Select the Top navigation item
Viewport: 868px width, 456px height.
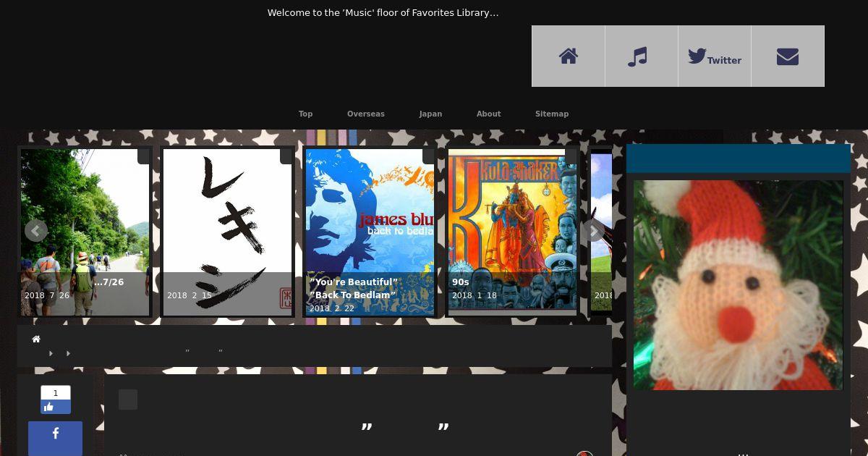(x=306, y=114)
